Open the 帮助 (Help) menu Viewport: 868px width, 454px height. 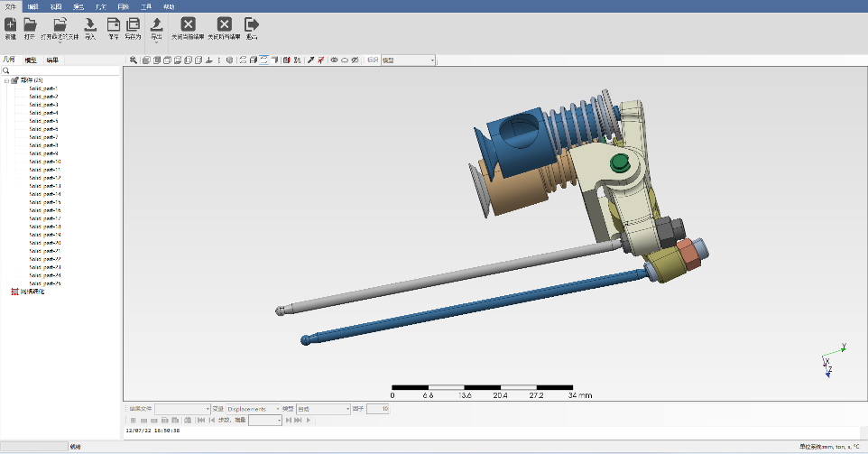click(x=169, y=6)
